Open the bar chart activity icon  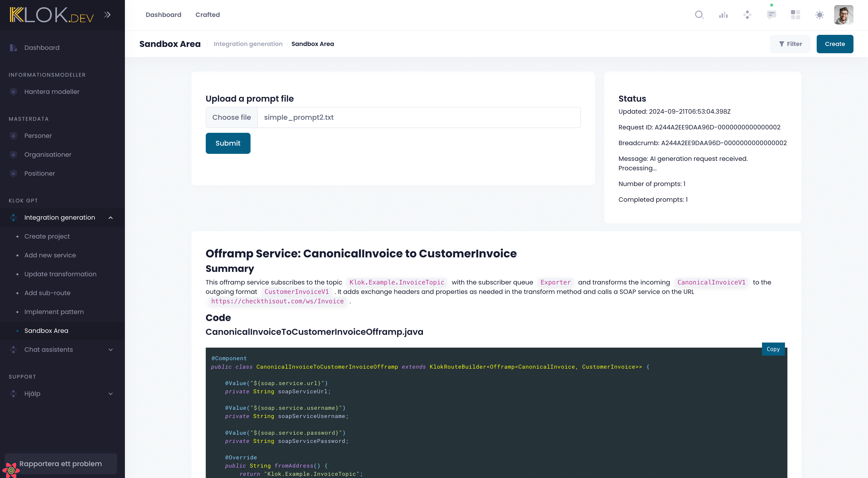pos(723,15)
